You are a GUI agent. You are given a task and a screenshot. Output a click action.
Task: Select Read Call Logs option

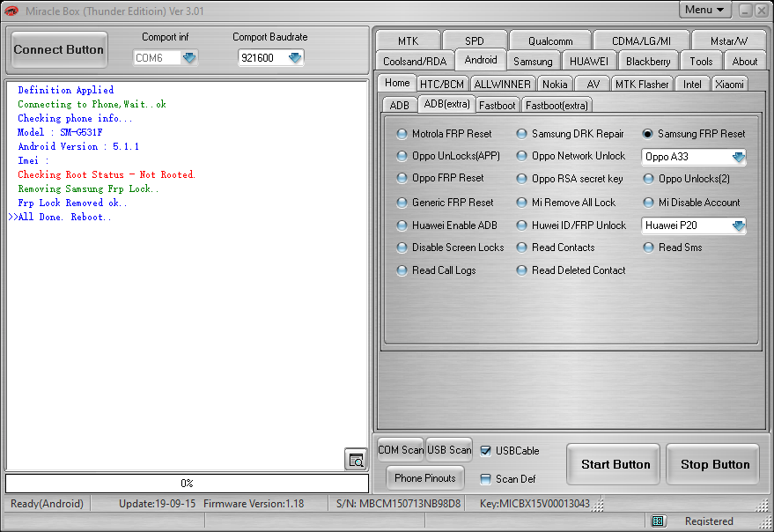point(437,270)
